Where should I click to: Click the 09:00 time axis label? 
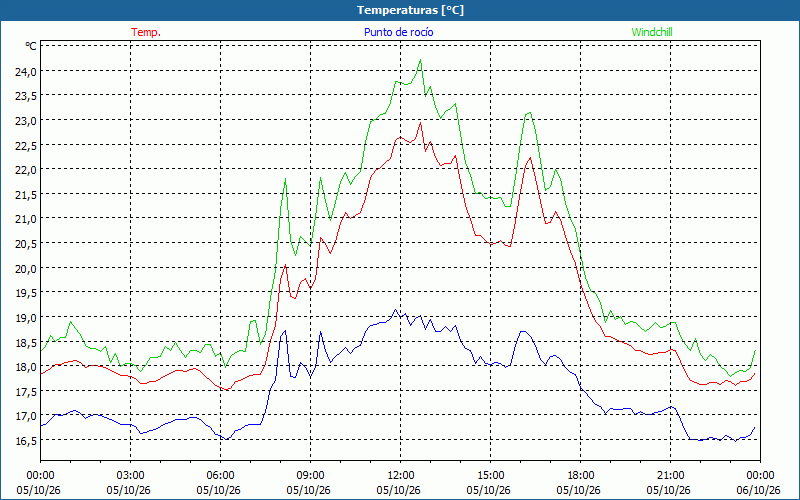pos(310,477)
